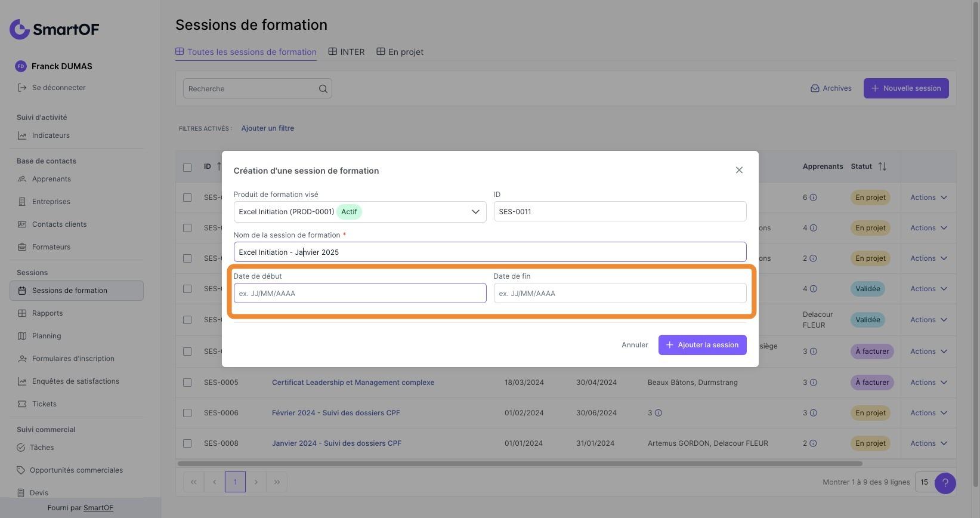Open Actions dropdown for SES-0006 row

coord(929,413)
